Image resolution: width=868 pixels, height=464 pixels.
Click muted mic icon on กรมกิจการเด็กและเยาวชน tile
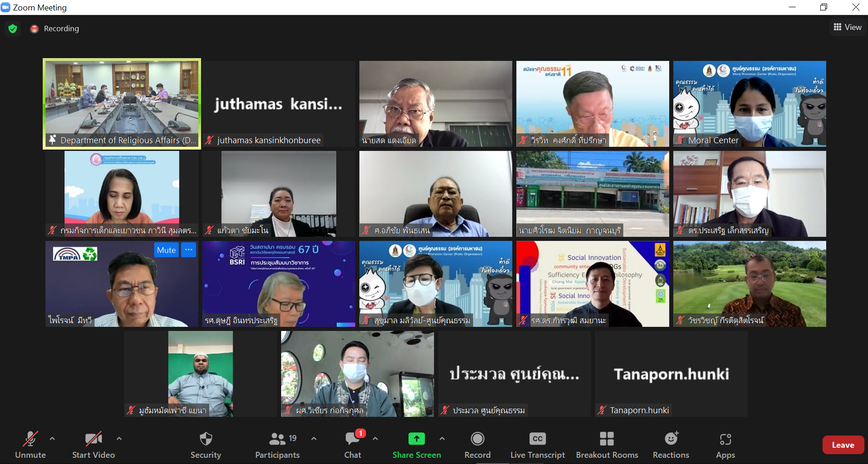tap(52, 230)
